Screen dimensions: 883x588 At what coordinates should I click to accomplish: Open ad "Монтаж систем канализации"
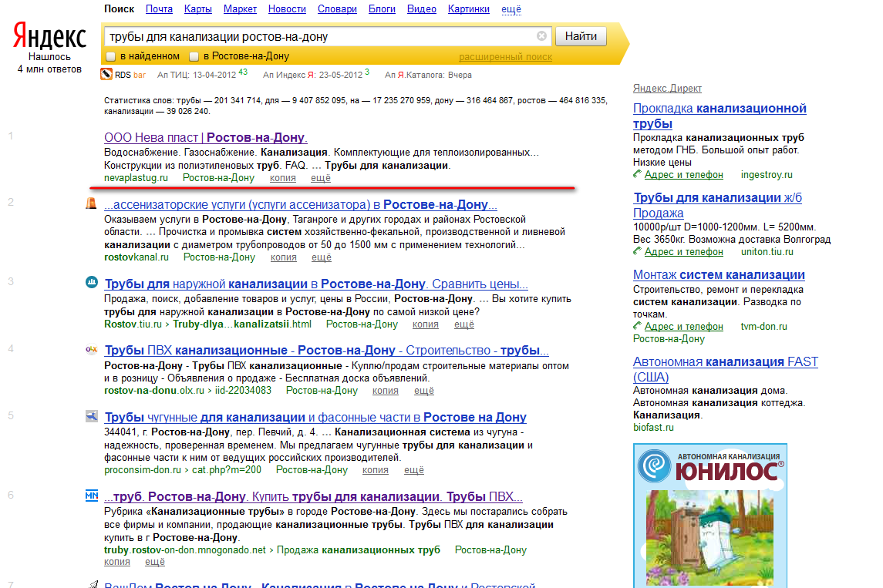tap(719, 274)
